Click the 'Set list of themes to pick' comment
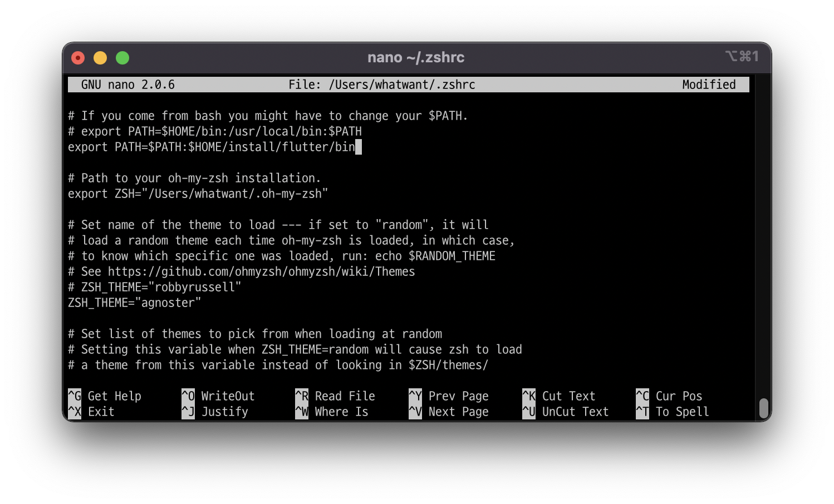 255,334
